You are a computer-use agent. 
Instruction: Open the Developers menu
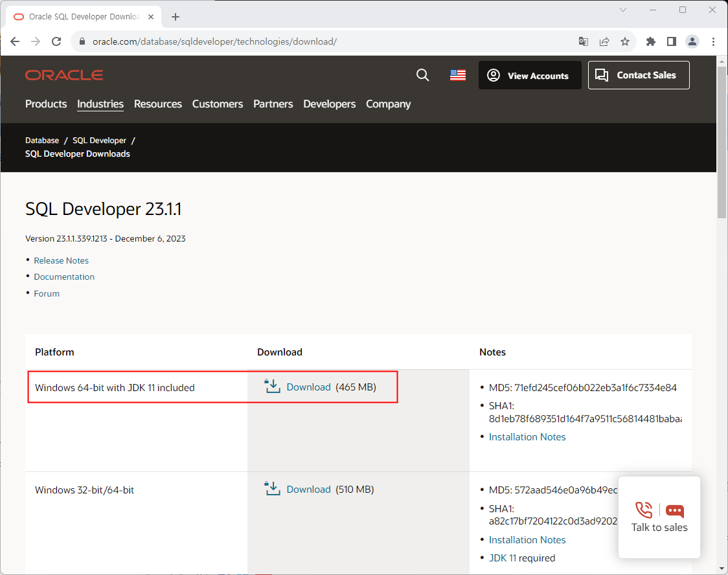329,104
